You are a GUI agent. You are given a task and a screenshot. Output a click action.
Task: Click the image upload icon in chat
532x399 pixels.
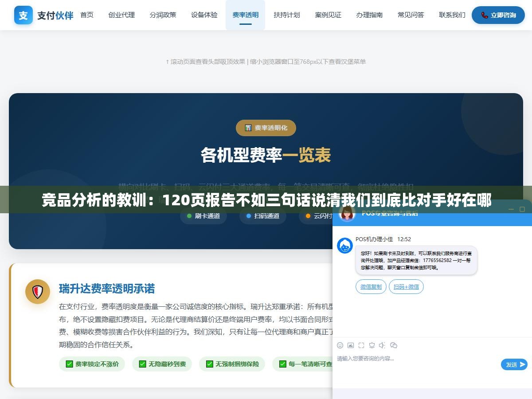tap(351, 345)
